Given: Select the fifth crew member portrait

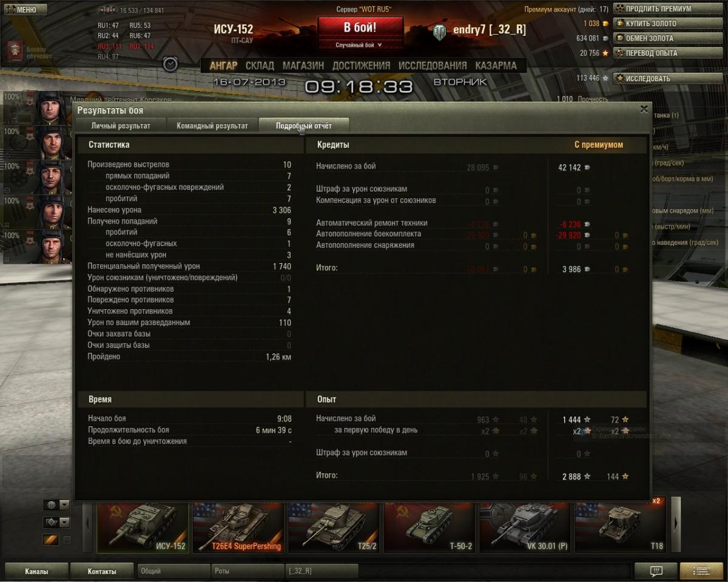Looking at the screenshot, I should point(53,246).
